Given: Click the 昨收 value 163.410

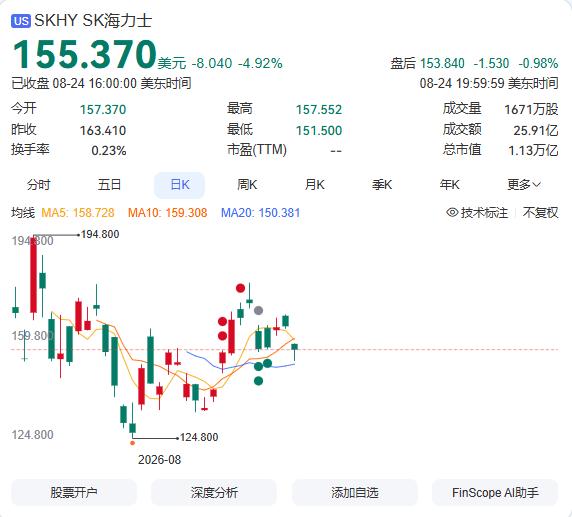Looking at the screenshot, I should coord(103,130).
